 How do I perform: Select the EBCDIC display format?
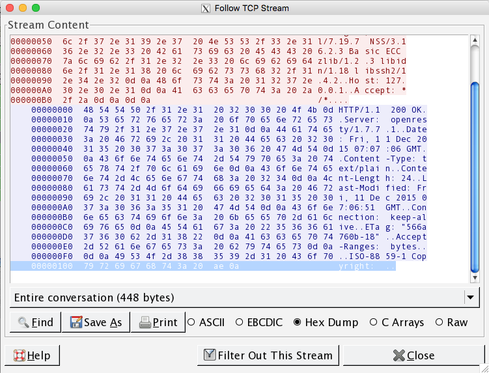pyautogui.click(x=259, y=322)
